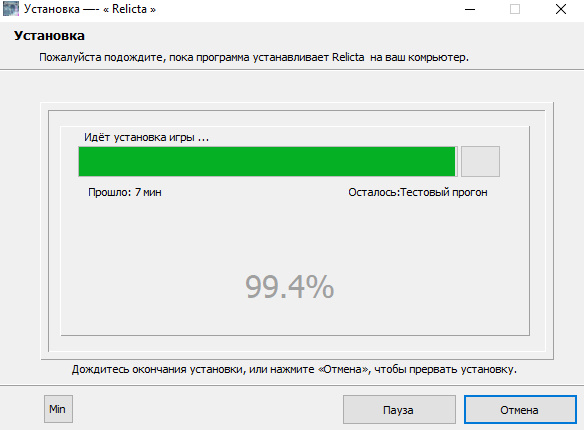Click the disabled maximize window button

[515, 9]
